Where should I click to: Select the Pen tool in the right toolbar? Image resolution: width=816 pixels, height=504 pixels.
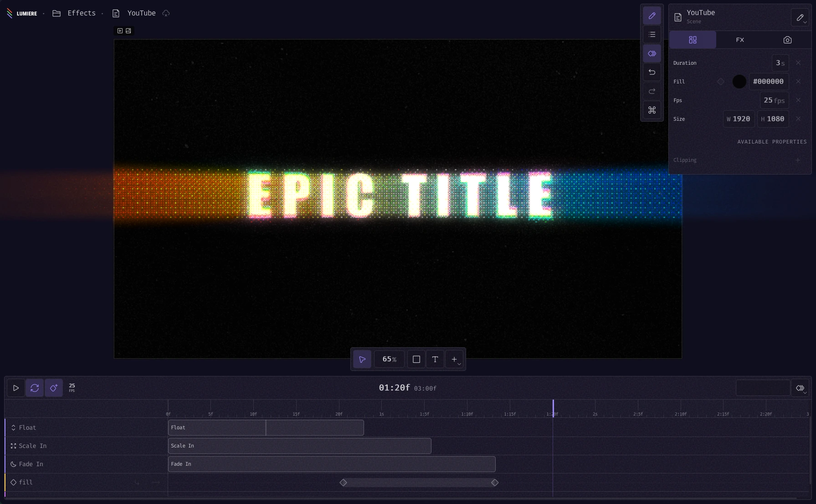coord(652,15)
